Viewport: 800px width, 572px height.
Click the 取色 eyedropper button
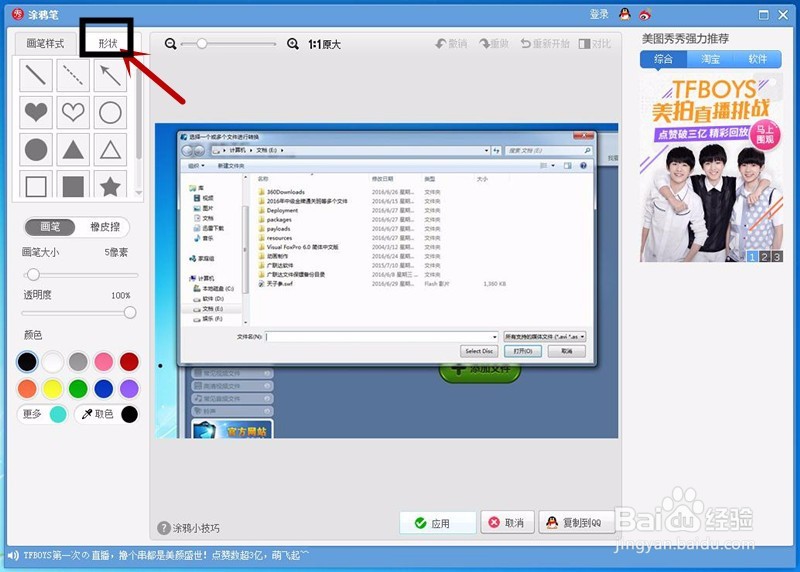coord(107,414)
